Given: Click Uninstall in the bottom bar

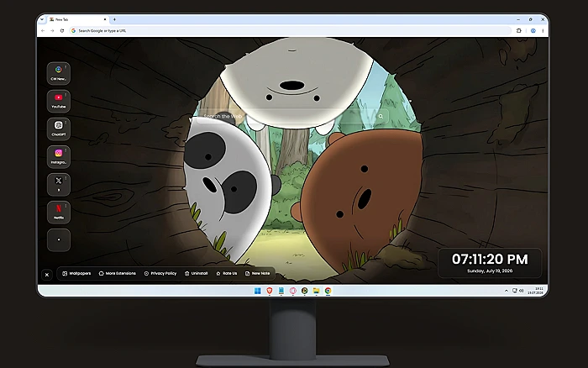Looking at the screenshot, I should (x=196, y=273).
